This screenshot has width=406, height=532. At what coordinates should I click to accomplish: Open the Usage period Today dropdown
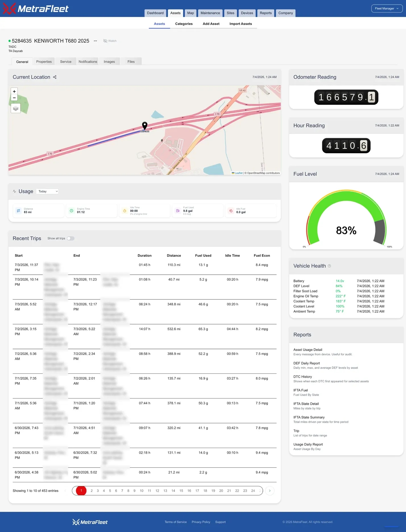(47, 191)
